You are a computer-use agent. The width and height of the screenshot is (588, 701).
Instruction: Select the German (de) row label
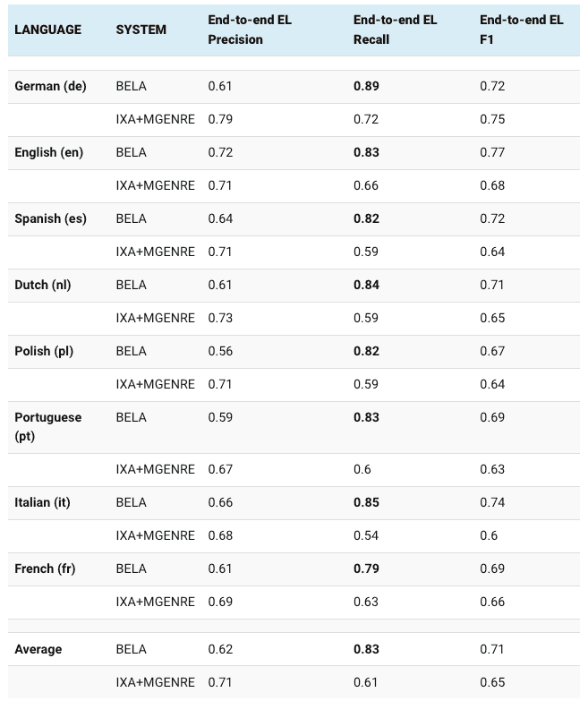[50, 86]
